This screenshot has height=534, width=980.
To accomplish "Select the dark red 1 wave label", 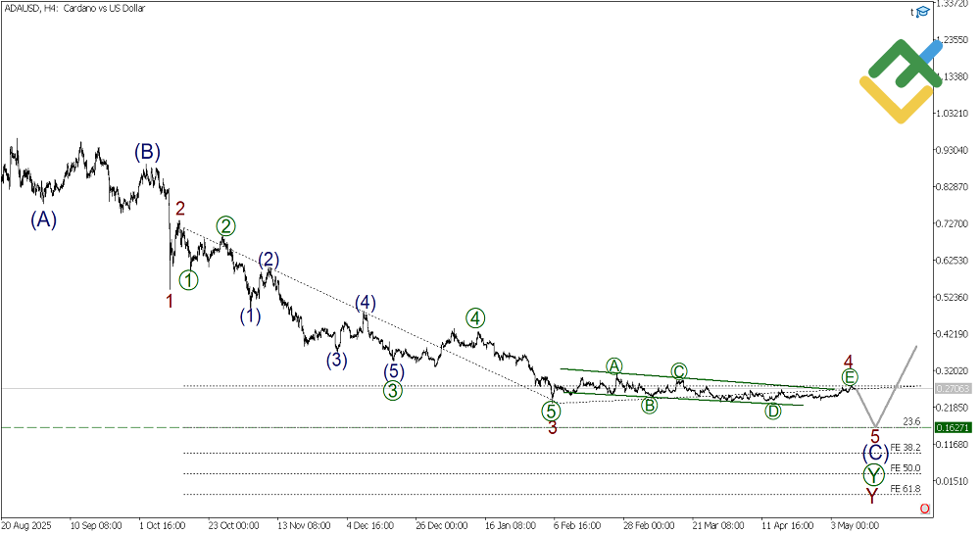I will tap(170, 301).
